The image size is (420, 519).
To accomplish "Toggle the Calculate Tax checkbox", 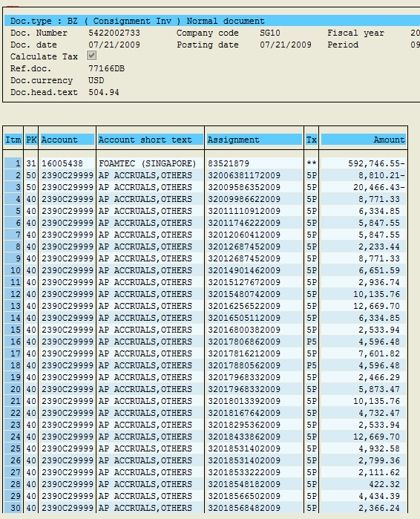I will (91, 56).
